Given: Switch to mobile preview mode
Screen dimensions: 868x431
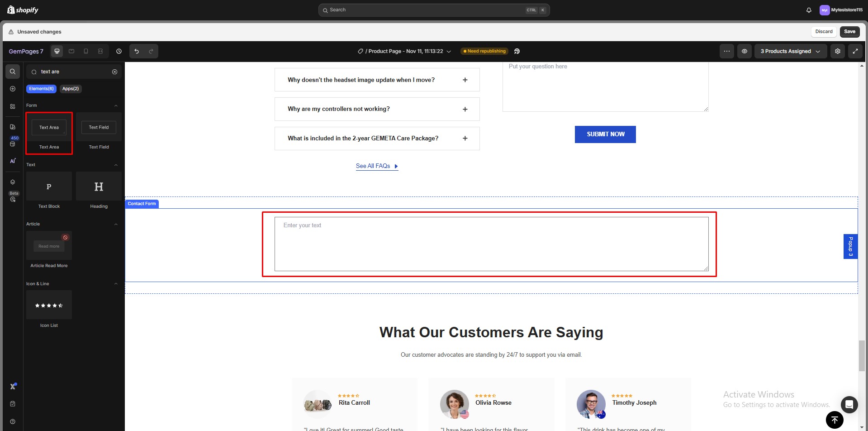Looking at the screenshot, I should [86, 51].
